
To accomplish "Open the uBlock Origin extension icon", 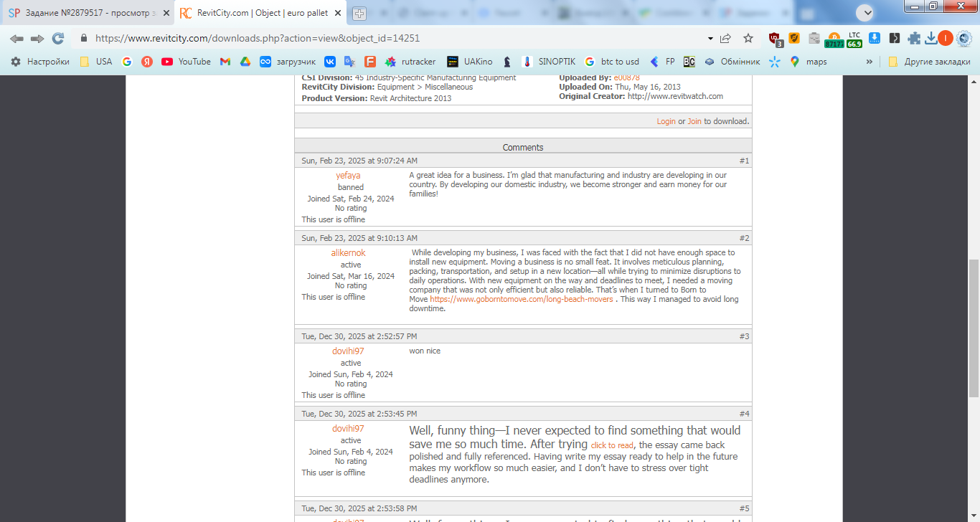I will click(775, 39).
